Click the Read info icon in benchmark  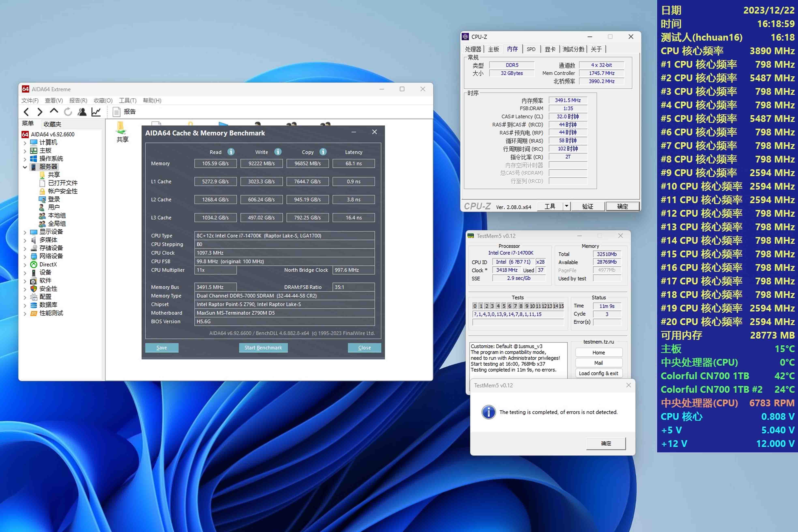coord(231,152)
